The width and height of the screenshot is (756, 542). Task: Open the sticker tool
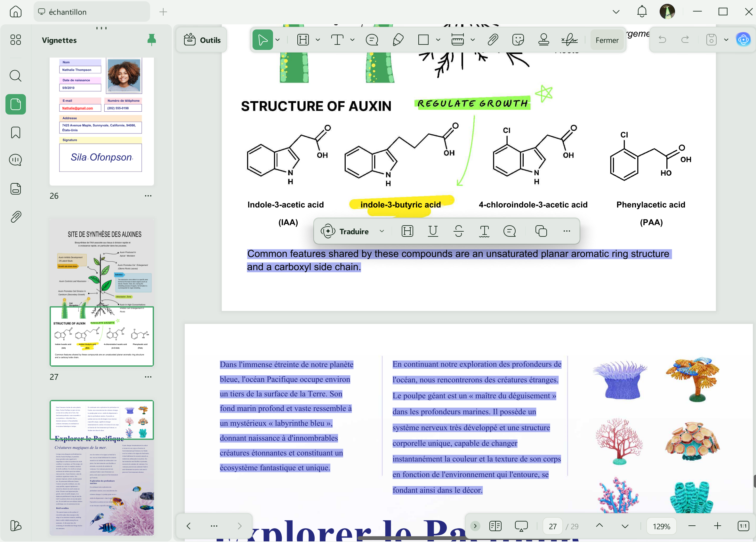tap(518, 40)
